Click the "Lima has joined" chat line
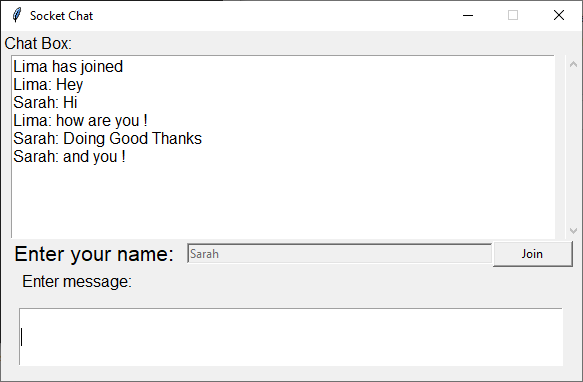This screenshot has height=382, width=583. click(68, 67)
